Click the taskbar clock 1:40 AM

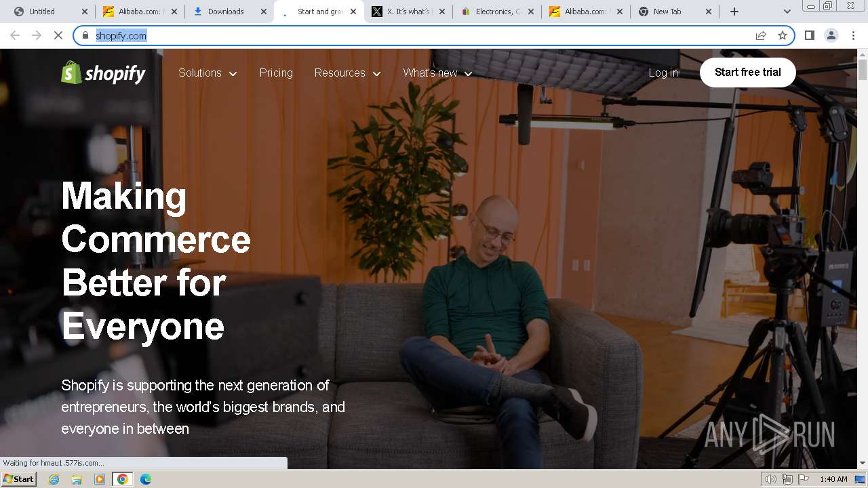point(833,479)
